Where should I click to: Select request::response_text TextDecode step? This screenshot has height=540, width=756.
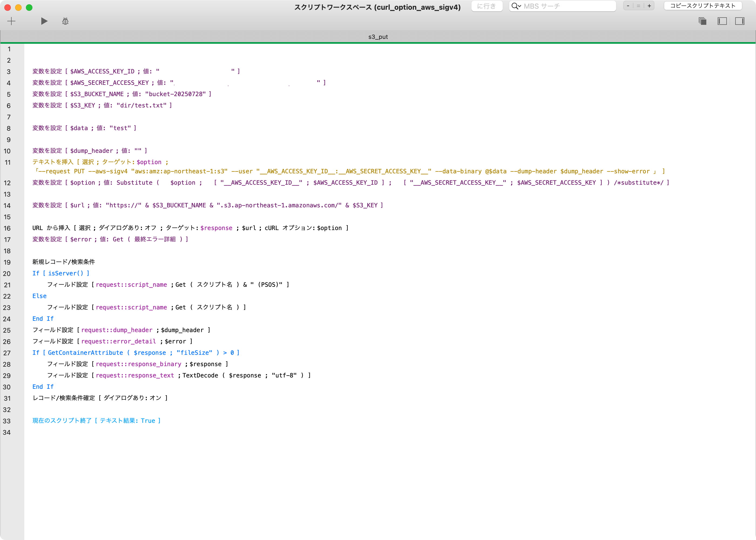tap(179, 375)
